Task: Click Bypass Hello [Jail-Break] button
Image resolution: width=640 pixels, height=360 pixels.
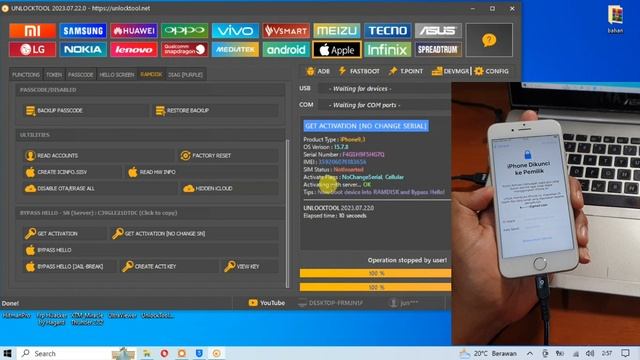Action: point(69,267)
